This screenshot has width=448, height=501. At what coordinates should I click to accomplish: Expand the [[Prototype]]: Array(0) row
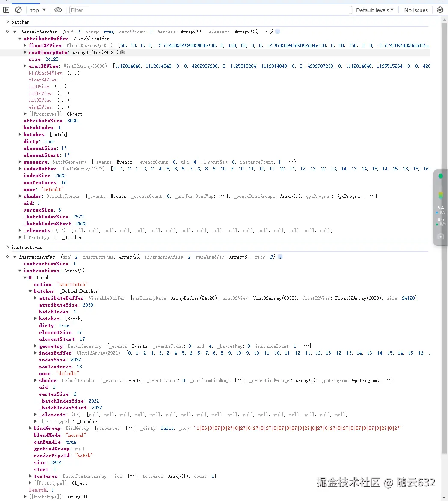(25, 497)
